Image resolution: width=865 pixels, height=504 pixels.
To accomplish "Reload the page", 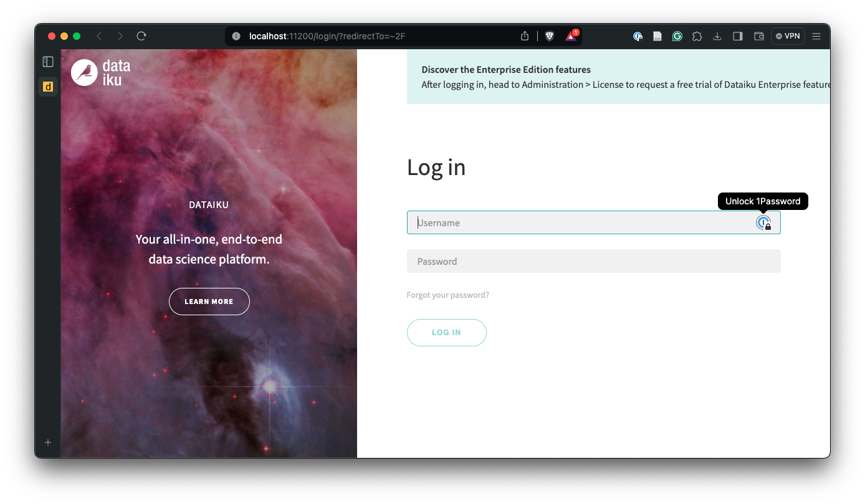I will click(x=141, y=36).
